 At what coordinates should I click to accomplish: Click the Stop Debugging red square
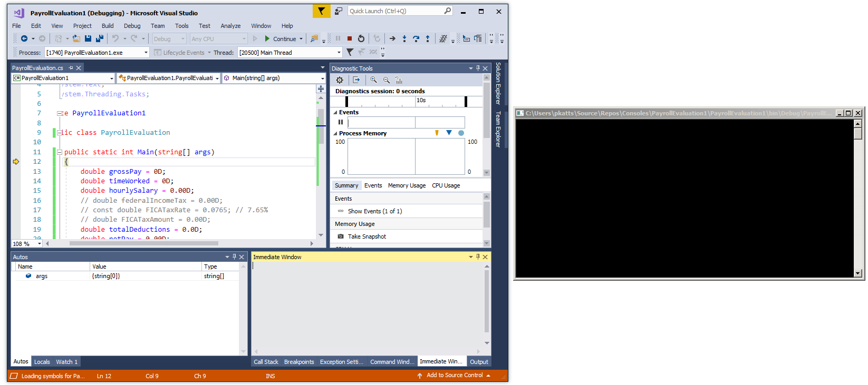click(x=350, y=38)
